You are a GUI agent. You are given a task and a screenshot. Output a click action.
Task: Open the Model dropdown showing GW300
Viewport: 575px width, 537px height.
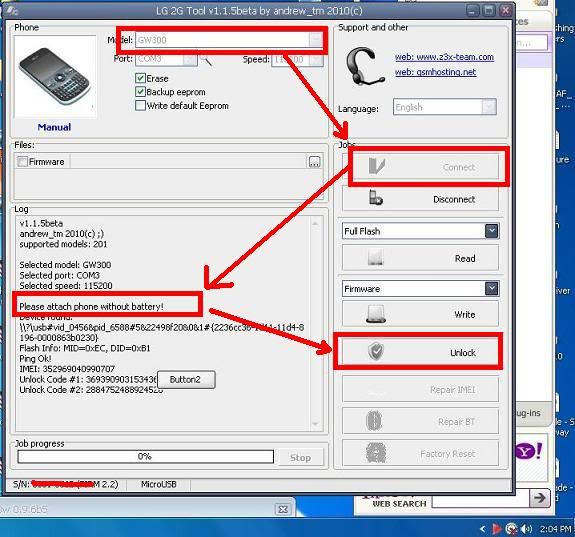229,40
